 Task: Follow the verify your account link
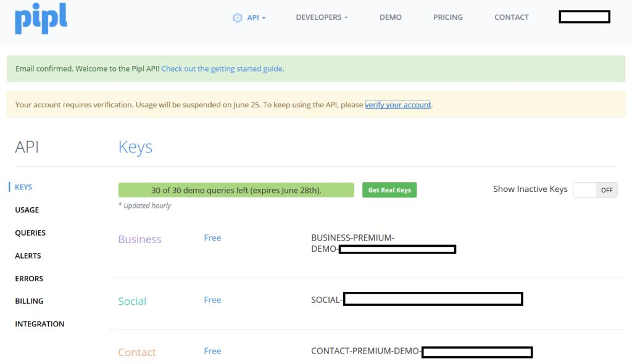click(398, 105)
